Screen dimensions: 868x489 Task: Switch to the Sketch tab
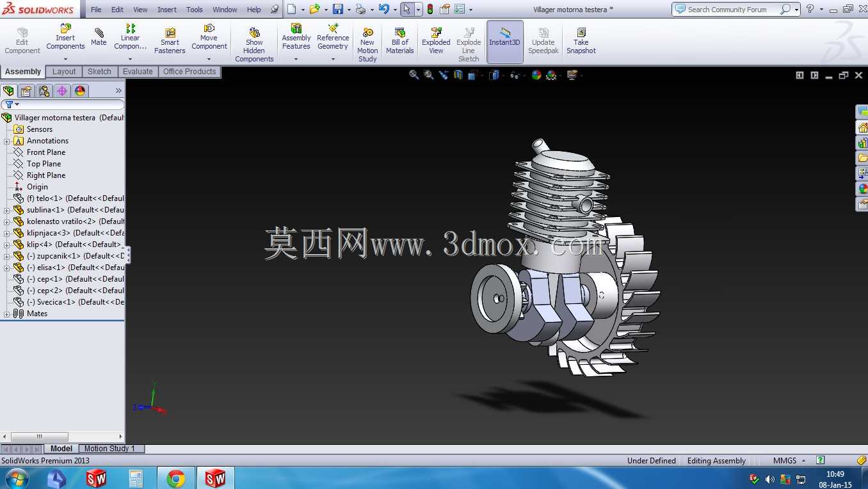pyautogui.click(x=99, y=72)
